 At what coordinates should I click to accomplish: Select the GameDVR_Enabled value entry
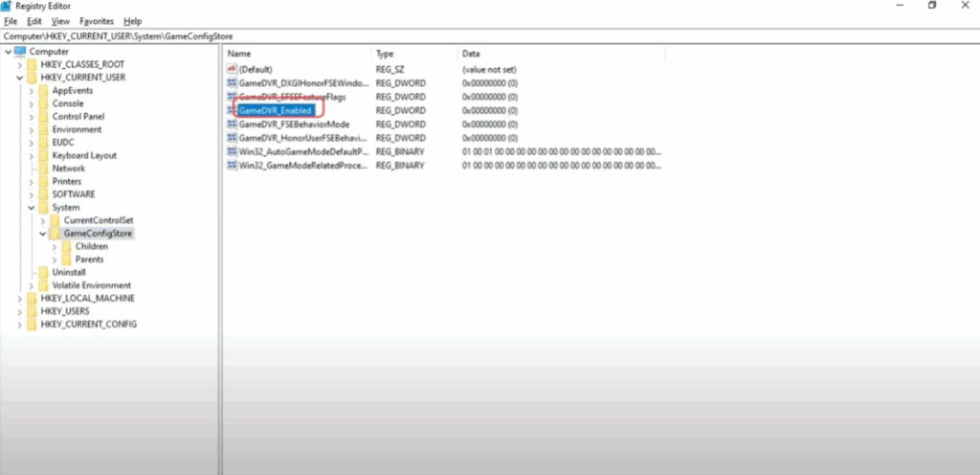pyautogui.click(x=275, y=111)
